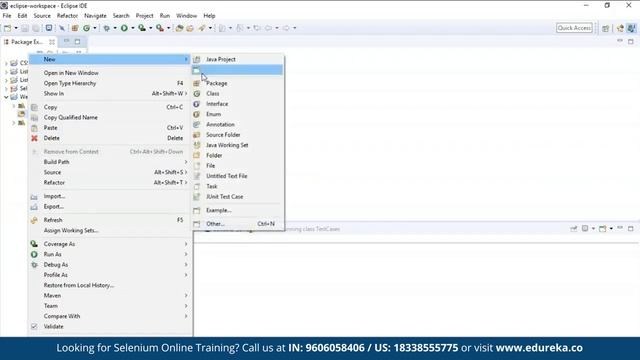
Task: Maximize the bottom panel view
Action: 631,229
